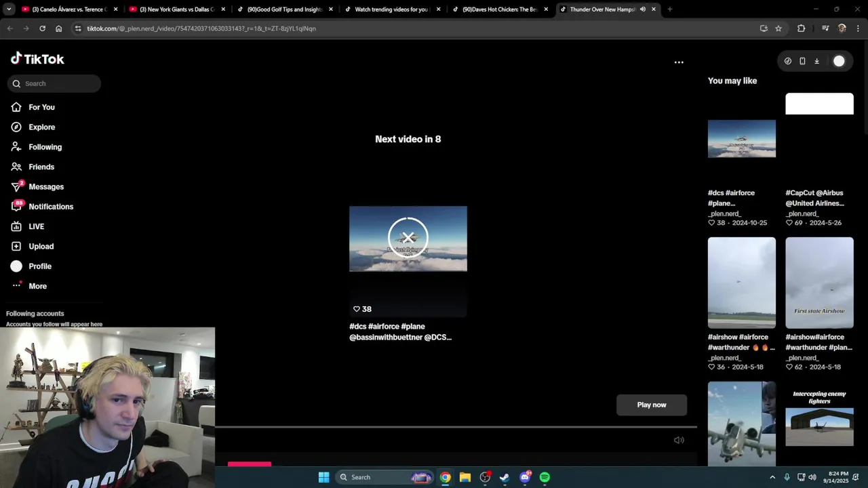Open the First state Airshow video thumbnail
Image resolution: width=868 pixels, height=488 pixels.
click(819, 283)
